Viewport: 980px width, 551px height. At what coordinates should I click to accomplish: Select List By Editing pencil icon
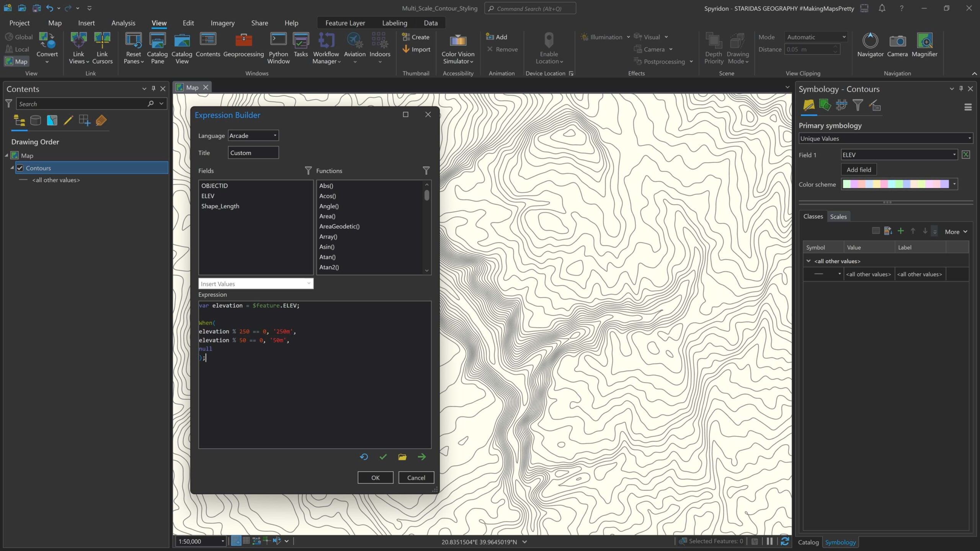[x=68, y=121]
